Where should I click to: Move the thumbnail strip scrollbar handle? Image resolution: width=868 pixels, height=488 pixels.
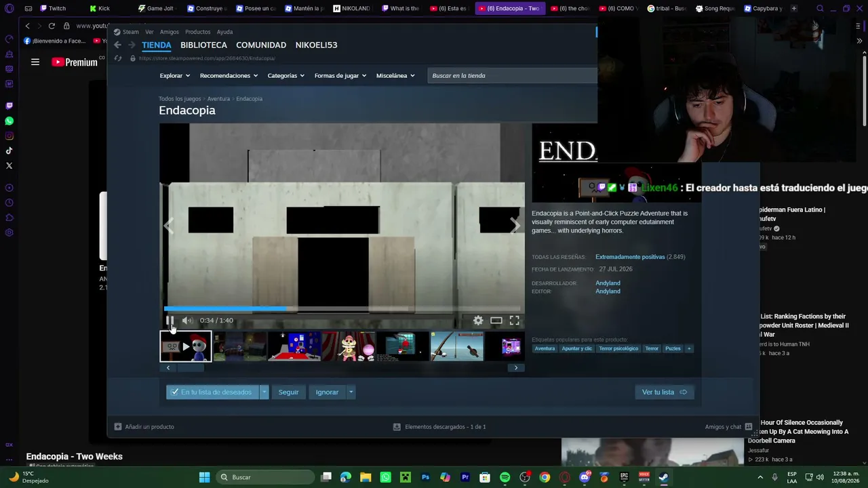coord(190,368)
